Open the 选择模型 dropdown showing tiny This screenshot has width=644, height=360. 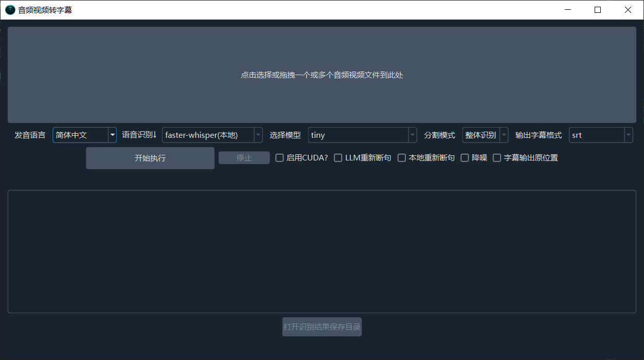click(412, 135)
